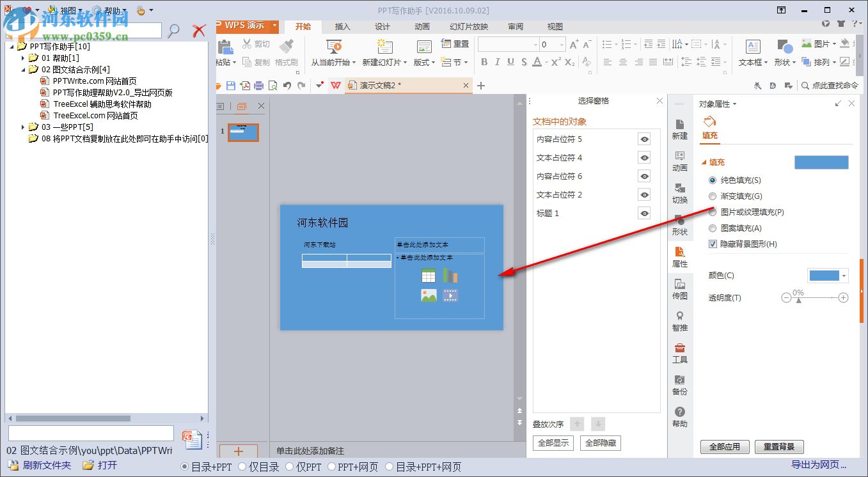Expand the 03 一些PPT[5] folder
This screenshot has width=868, height=477.
[x=23, y=127]
